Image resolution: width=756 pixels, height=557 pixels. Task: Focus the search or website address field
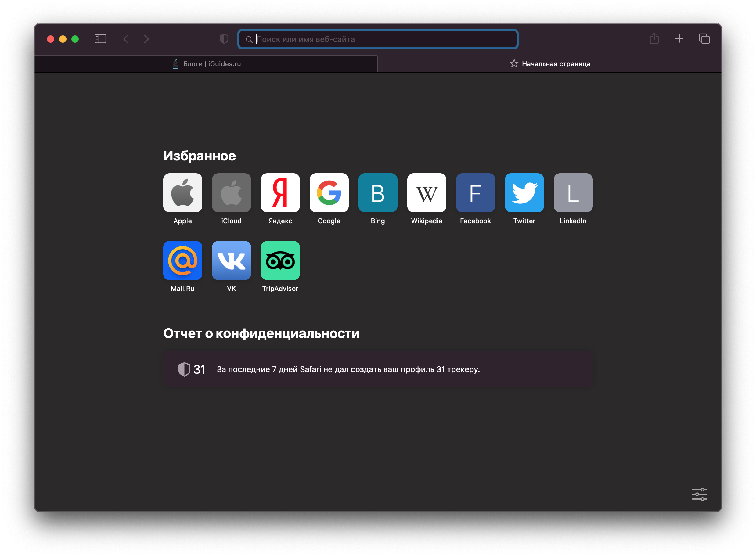tap(378, 39)
